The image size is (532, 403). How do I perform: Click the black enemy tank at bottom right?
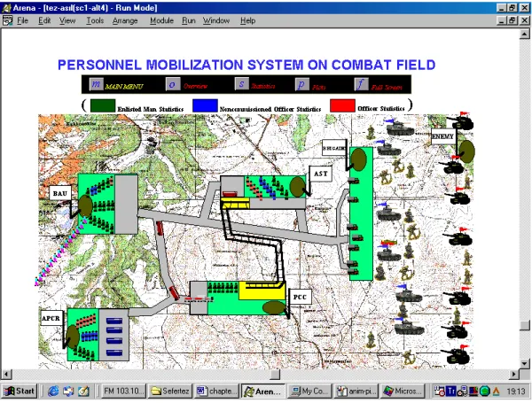pos(457,356)
